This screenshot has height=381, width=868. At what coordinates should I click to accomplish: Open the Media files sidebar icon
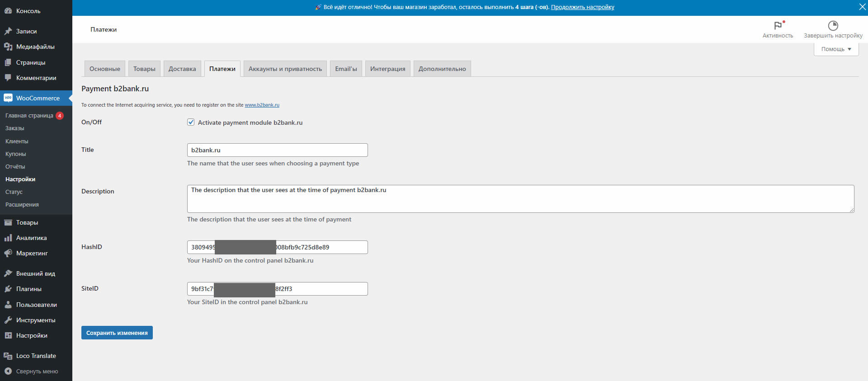8,47
